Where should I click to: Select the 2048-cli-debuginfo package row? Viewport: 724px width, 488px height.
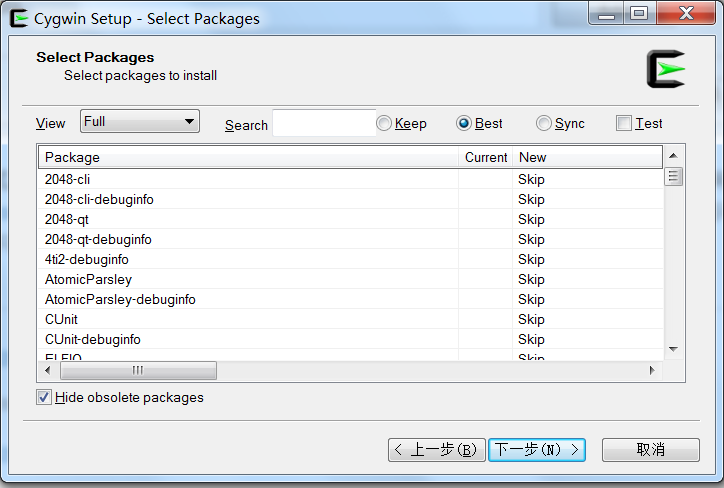[x=351, y=199]
